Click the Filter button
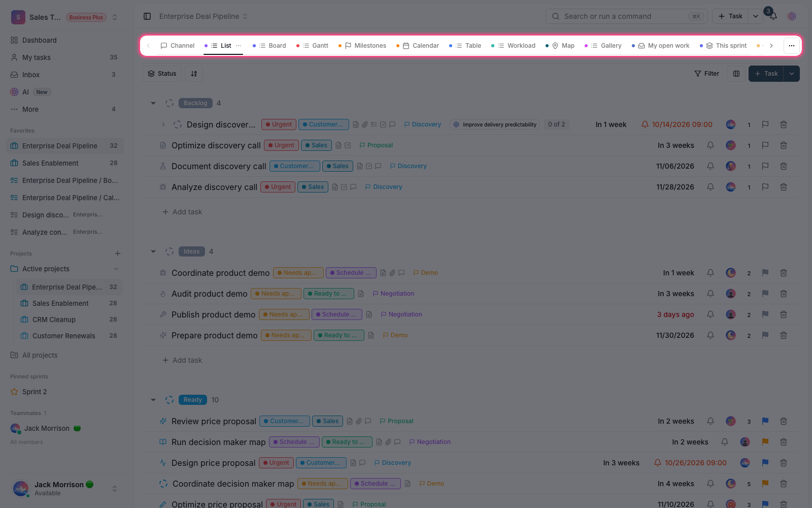 click(x=707, y=74)
